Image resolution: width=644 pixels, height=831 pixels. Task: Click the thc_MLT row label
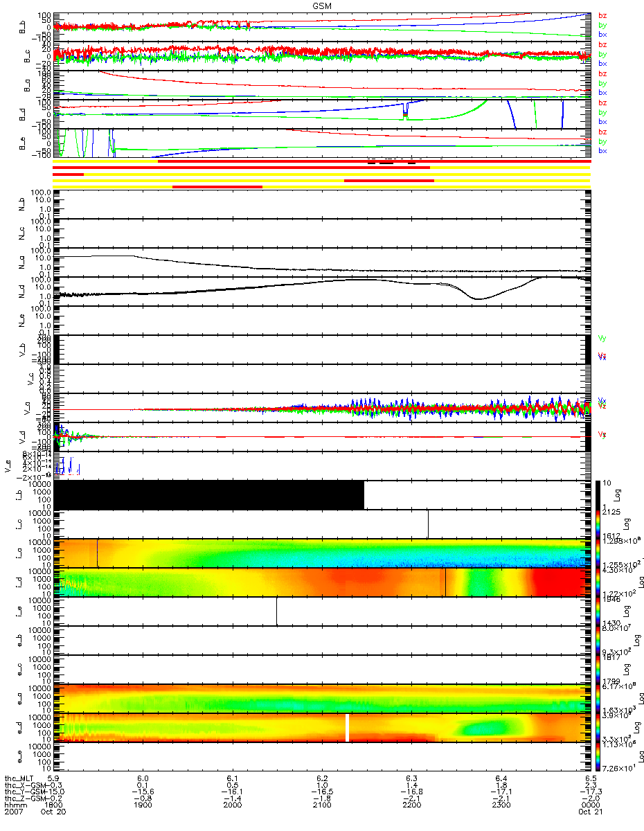pos(21,778)
